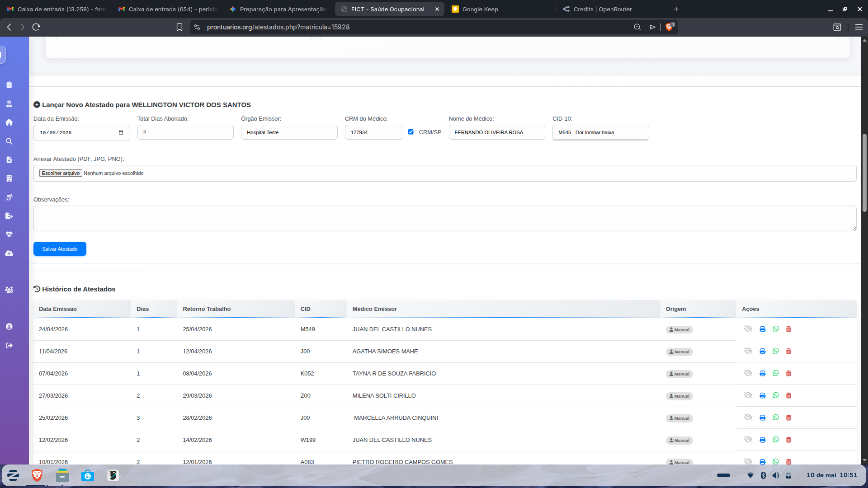Viewport: 868px width, 488px height.
Task: Click Nome do Médico field
Action: coord(497,132)
